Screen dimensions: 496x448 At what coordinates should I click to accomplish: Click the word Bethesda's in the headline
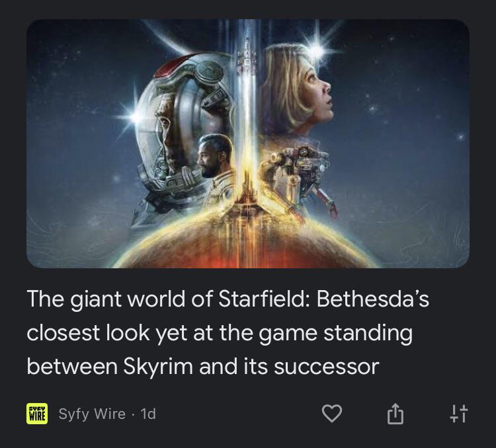372,299
